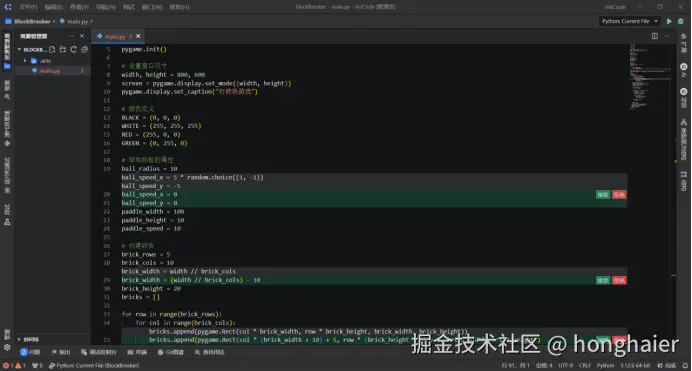Open the AI assistant panel in the right sidebar
Screen dimensions: 692x371
tap(684, 70)
